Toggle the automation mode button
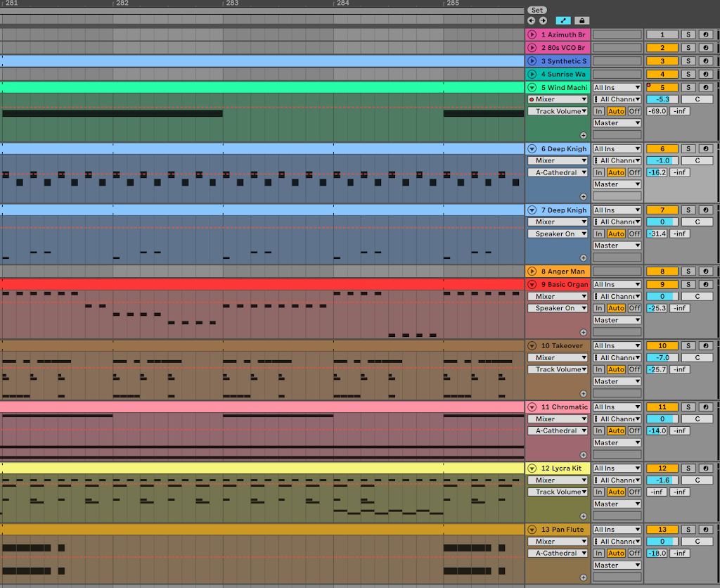 (x=563, y=20)
